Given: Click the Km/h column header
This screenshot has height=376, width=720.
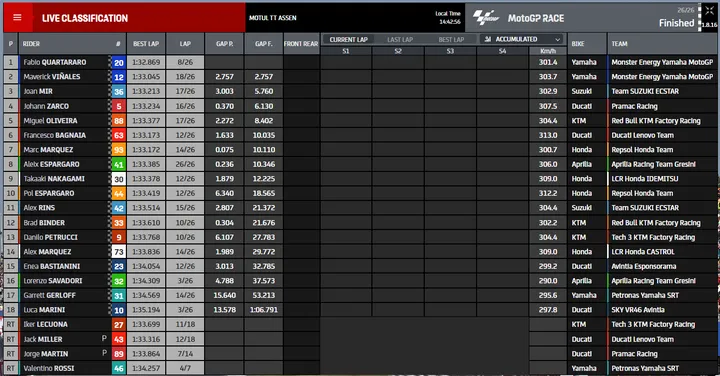Looking at the screenshot, I should tap(548, 51).
